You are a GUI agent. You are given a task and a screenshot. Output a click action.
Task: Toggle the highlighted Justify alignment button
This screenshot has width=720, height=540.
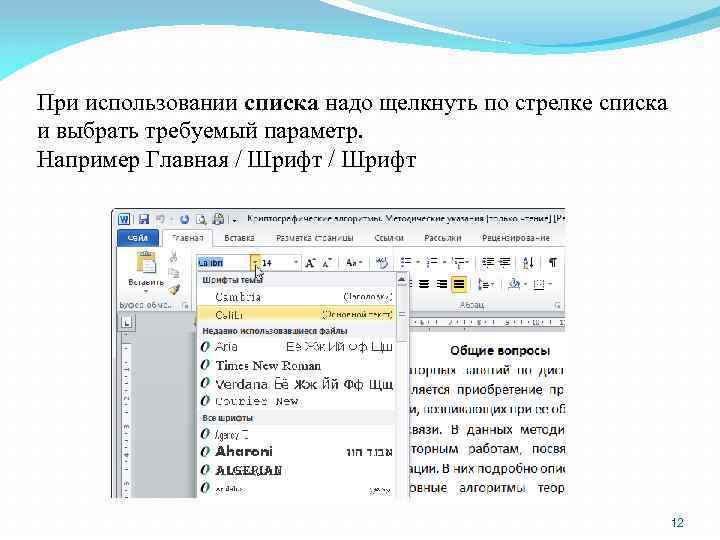[459, 284]
